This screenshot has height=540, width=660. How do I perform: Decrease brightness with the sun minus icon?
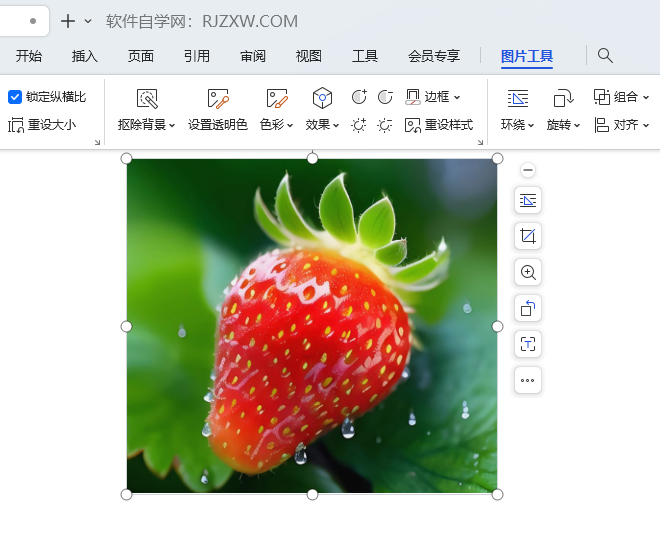tap(385, 125)
